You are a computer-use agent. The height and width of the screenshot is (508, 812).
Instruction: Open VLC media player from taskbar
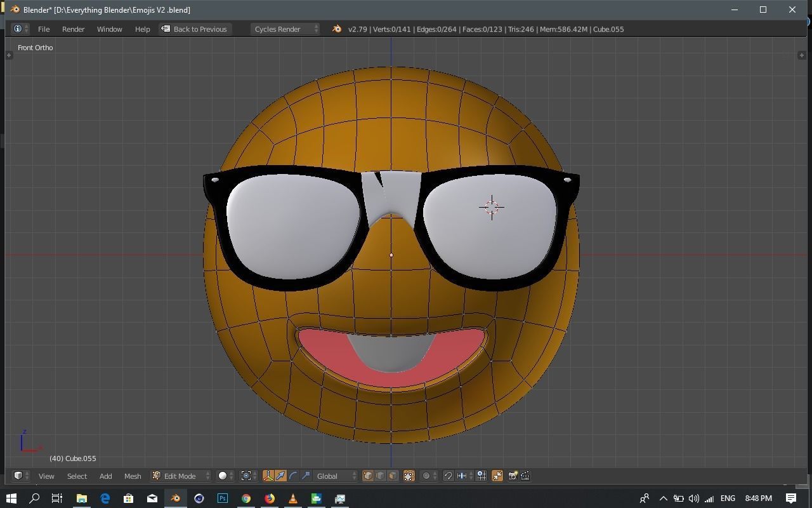click(292, 498)
